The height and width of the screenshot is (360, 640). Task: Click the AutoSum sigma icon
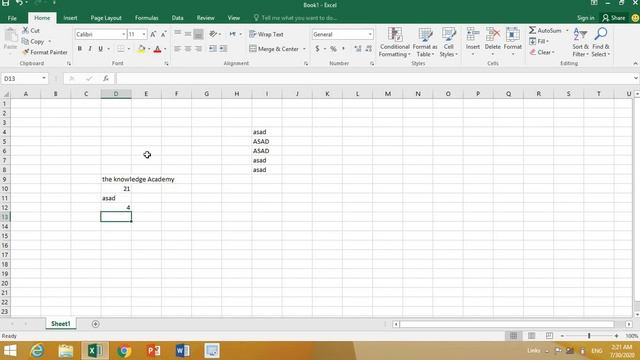point(532,31)
